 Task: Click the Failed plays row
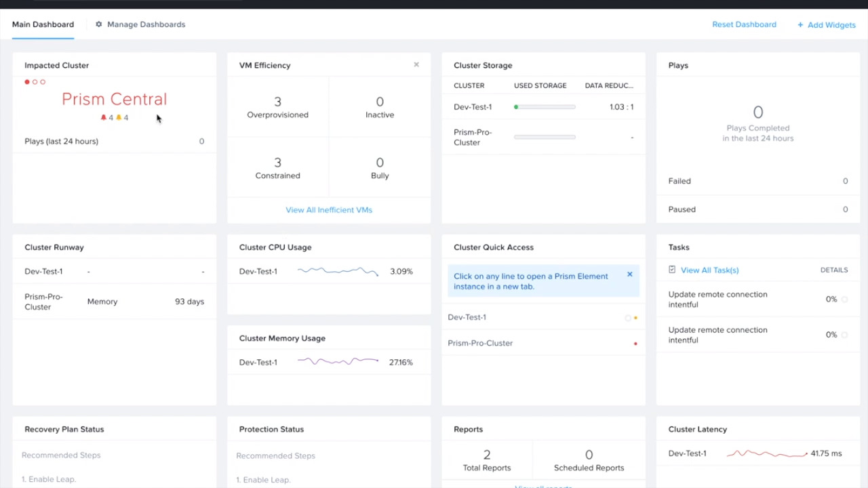[x=757, y=181]
